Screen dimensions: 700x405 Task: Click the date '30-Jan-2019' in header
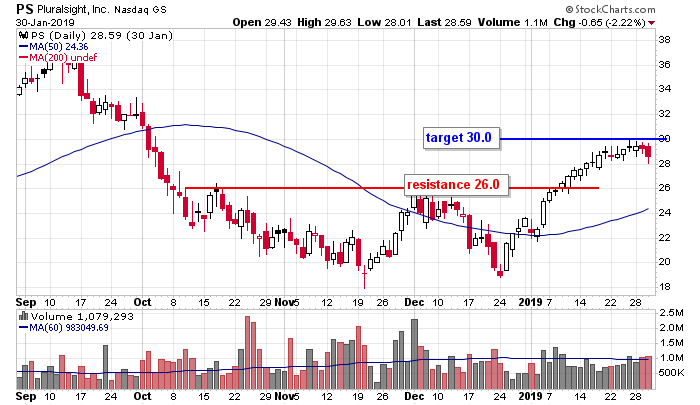45,22
